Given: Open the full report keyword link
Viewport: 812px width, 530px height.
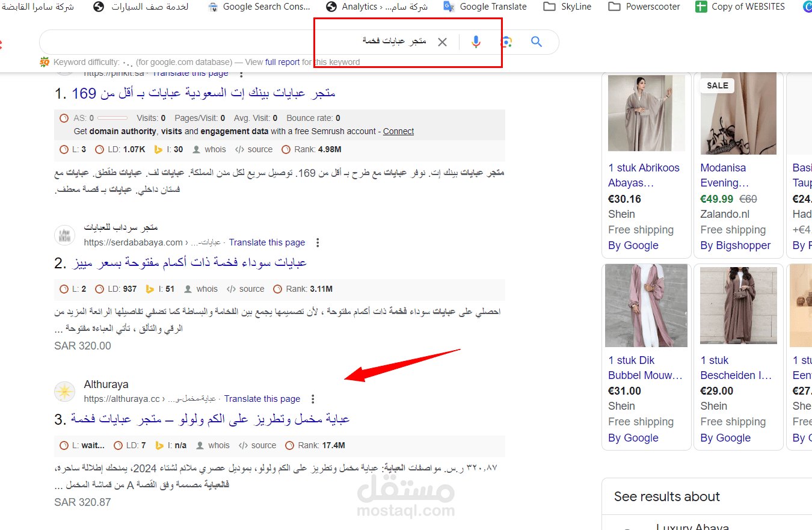Looking at the screenshot, I should 282,62.
